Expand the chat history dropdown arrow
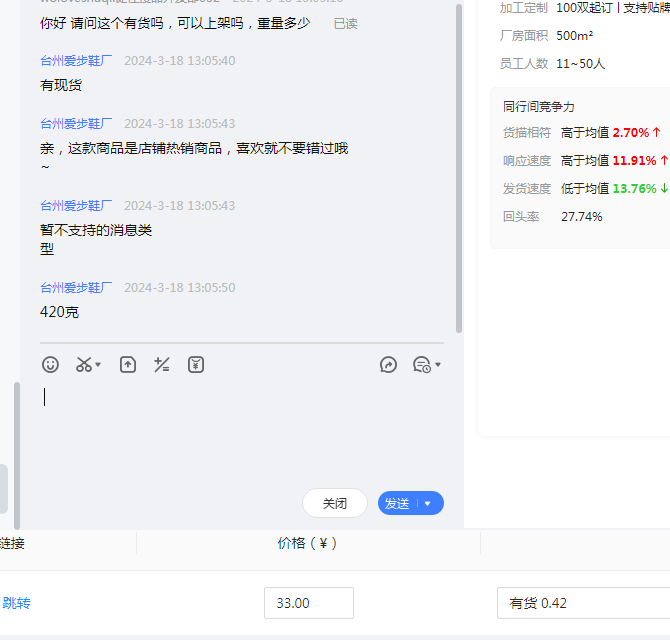 point(437,366)
